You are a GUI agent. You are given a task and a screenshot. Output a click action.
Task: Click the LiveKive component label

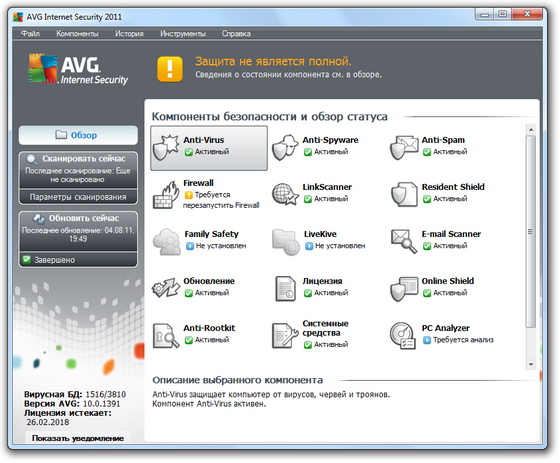pyautogui.click(x=320, y=234)
